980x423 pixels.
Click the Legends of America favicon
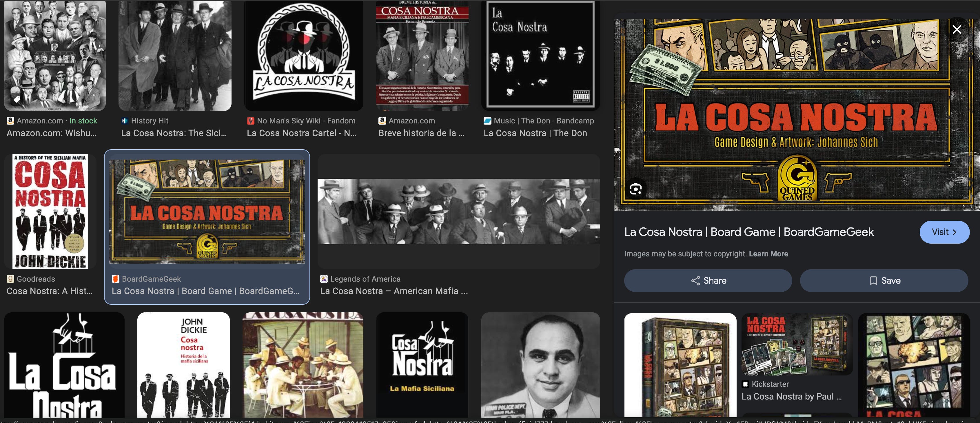point(324,279)
